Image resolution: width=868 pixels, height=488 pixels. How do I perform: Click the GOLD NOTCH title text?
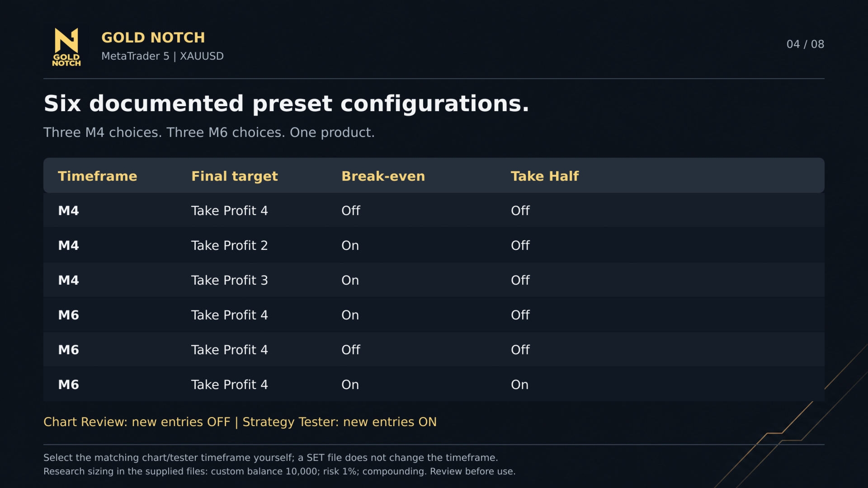(153, 38)
